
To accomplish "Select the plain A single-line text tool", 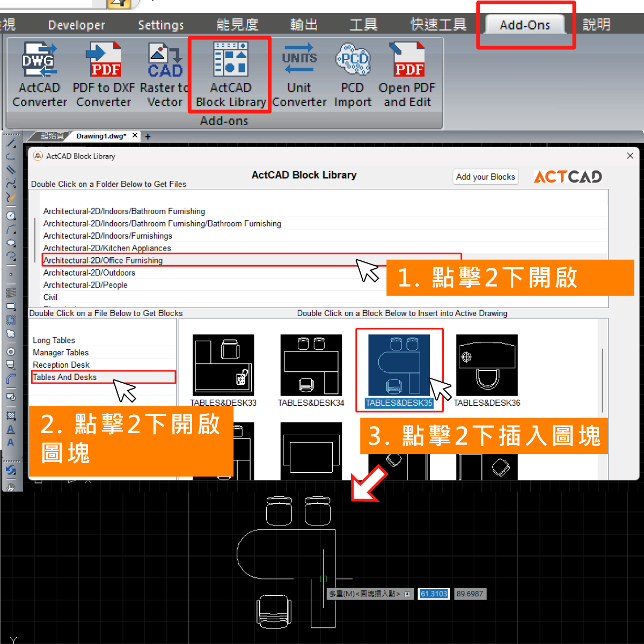I will (x=11, y=443).
